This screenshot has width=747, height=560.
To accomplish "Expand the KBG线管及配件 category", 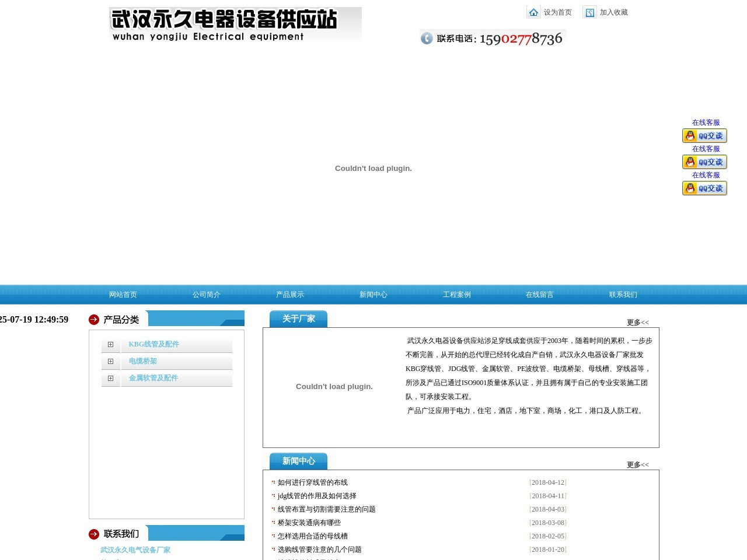I will [110, 345].
